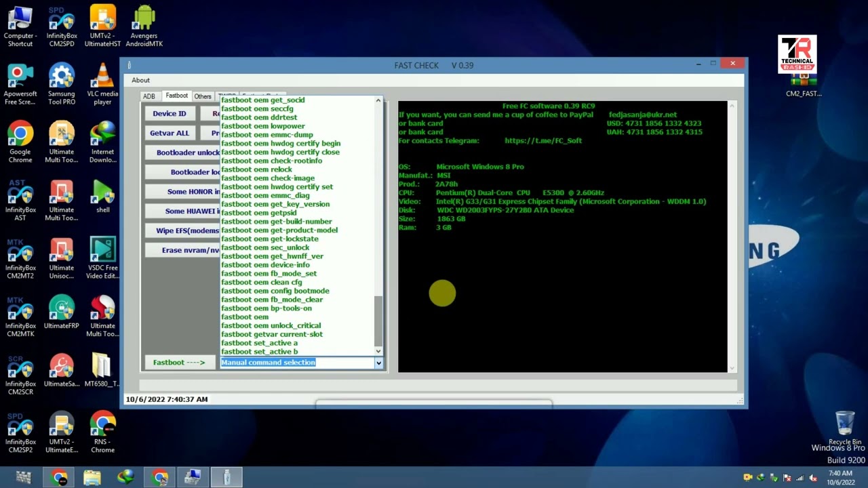868x488 pixels.
Task: Open Samsung Tool PRO desktop icon
Action: coord(62,85)
